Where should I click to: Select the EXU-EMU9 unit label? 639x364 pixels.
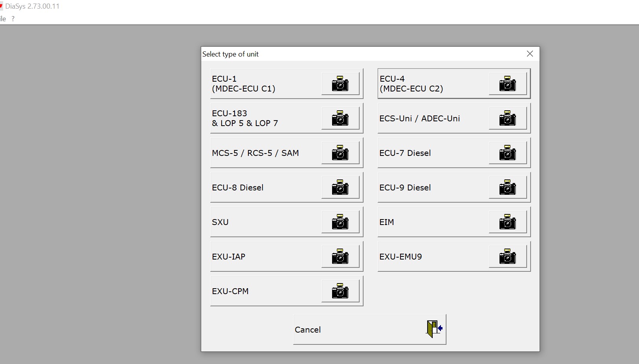[400, 257]
